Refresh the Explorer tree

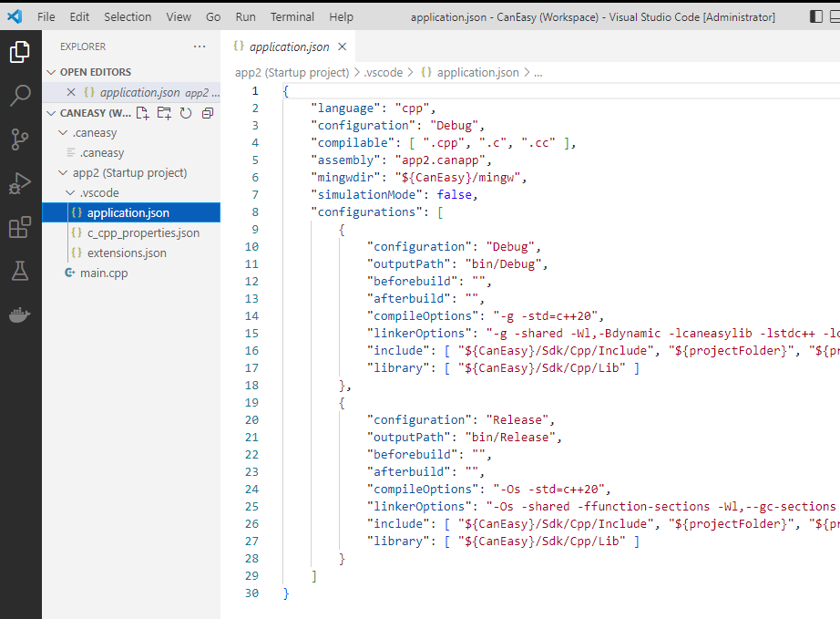click(185, 113)
